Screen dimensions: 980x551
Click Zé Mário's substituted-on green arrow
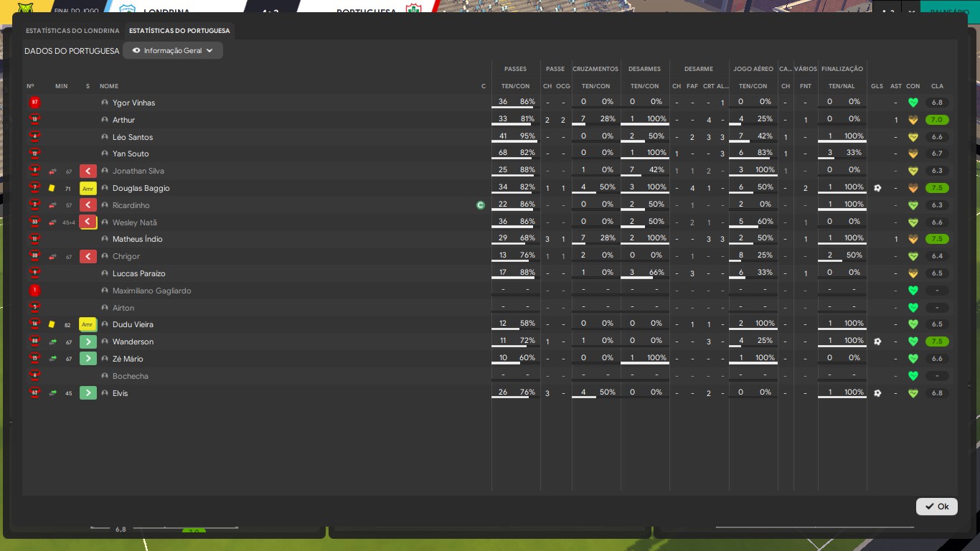(88, 359)
